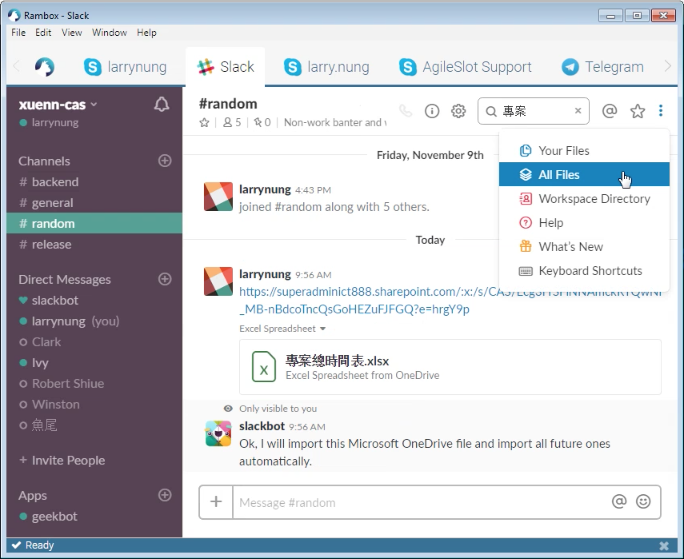Switch to the larry.nung Skype tab

(326, 67)
